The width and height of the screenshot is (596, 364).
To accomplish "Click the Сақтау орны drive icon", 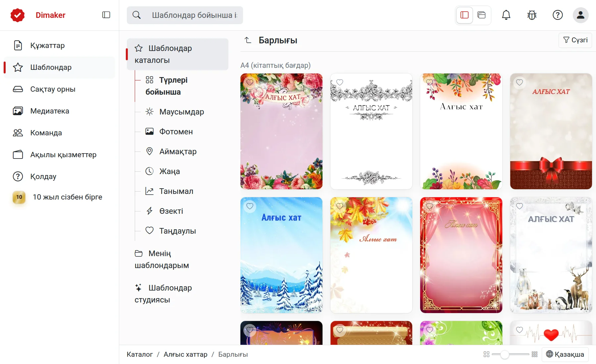I will 18,89.
